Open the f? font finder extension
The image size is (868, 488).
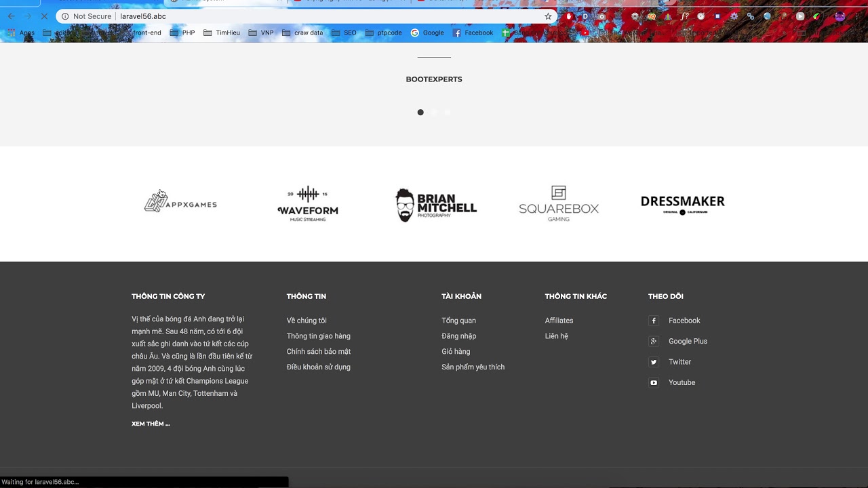(685, 16)
